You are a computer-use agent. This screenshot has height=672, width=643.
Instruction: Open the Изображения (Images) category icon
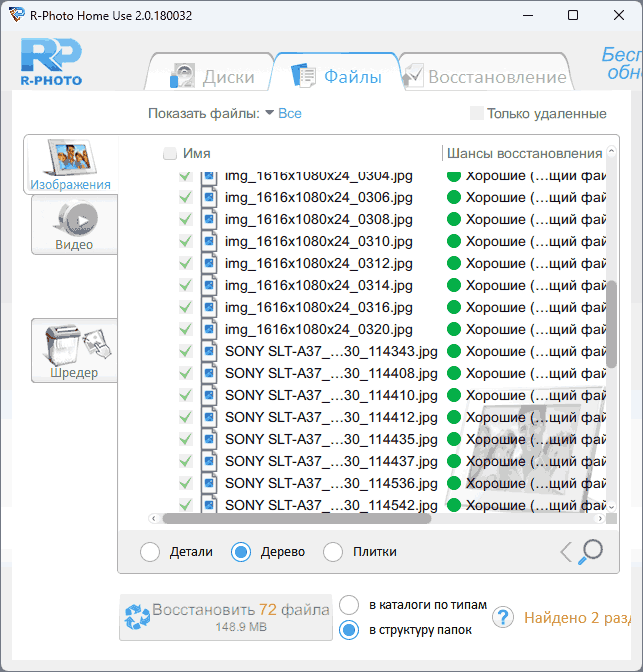[x=69, y=164]
